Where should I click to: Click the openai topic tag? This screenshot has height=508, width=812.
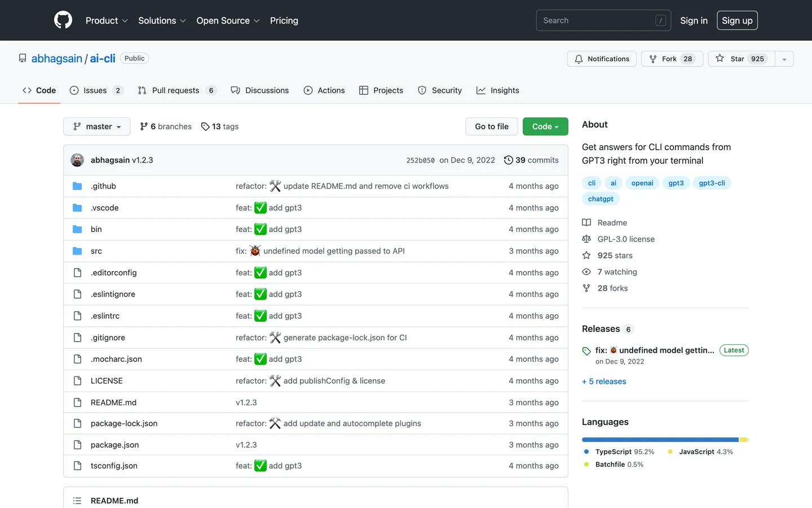pyautogui.click(x=642, y=183)
